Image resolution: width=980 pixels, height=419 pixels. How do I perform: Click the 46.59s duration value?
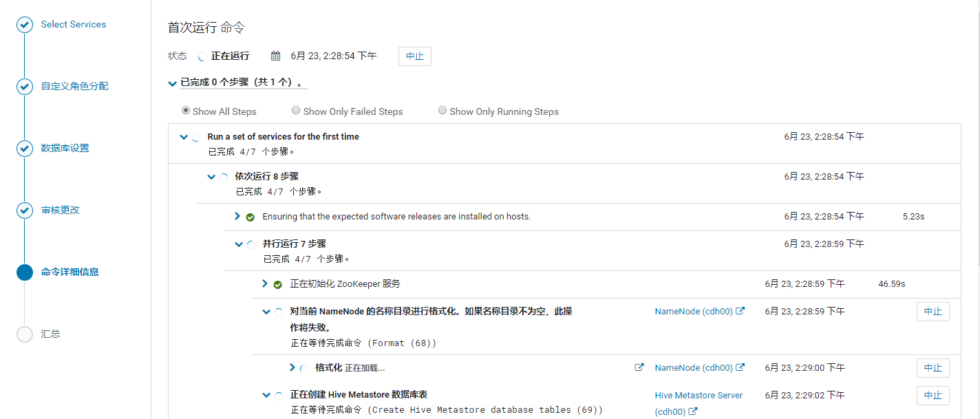[x=892, y=283]
